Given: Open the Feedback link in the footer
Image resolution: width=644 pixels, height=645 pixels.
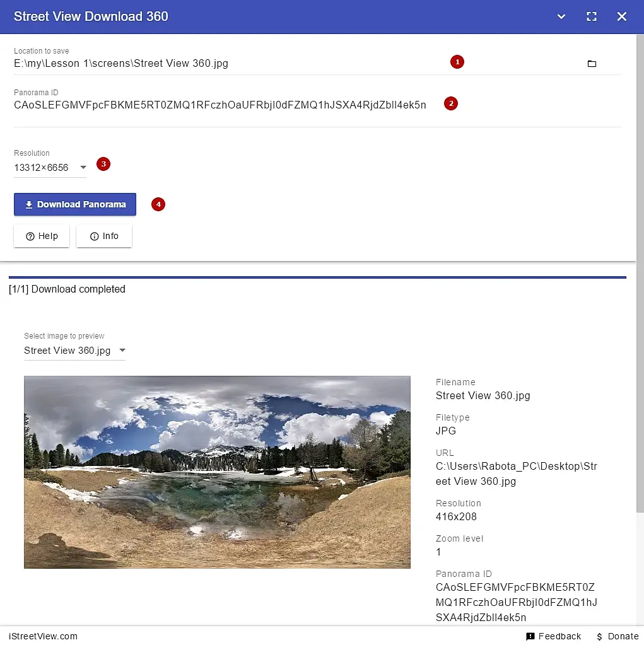Looking at the screenshot, I should pos(553,636).
